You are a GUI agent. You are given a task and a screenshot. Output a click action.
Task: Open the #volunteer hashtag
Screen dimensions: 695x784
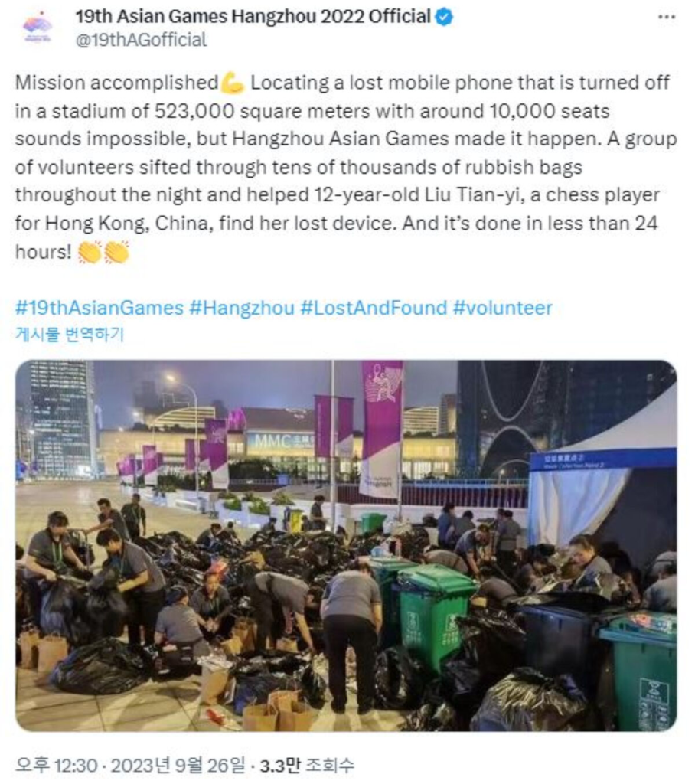(503, 308)
